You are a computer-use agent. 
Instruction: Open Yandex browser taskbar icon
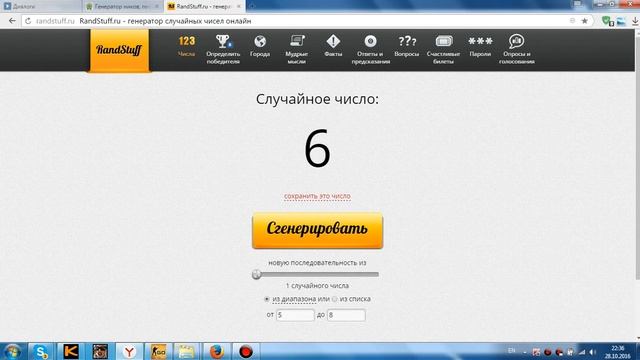(x=129, y=351)
